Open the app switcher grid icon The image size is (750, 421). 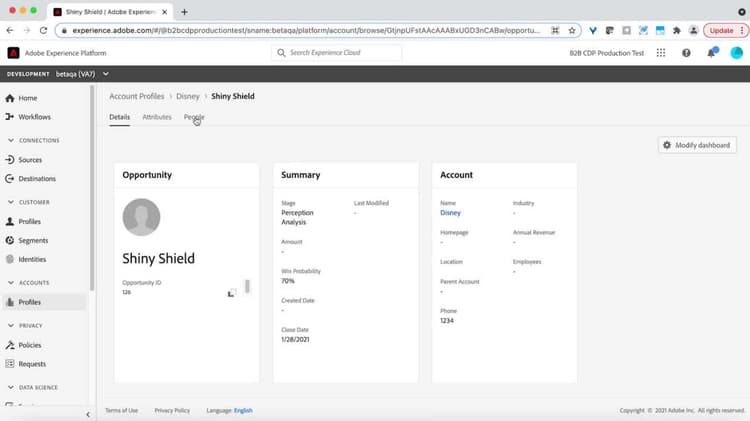(x=661, y=53)
